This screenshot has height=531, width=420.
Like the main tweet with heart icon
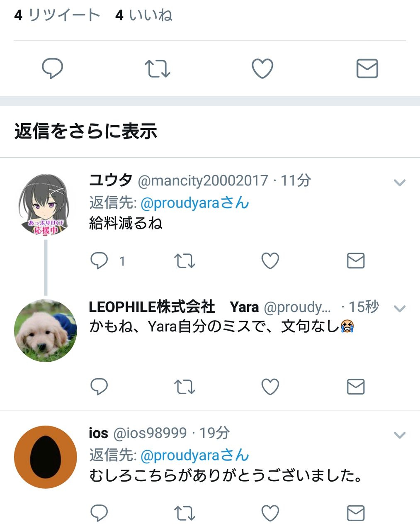262,68
